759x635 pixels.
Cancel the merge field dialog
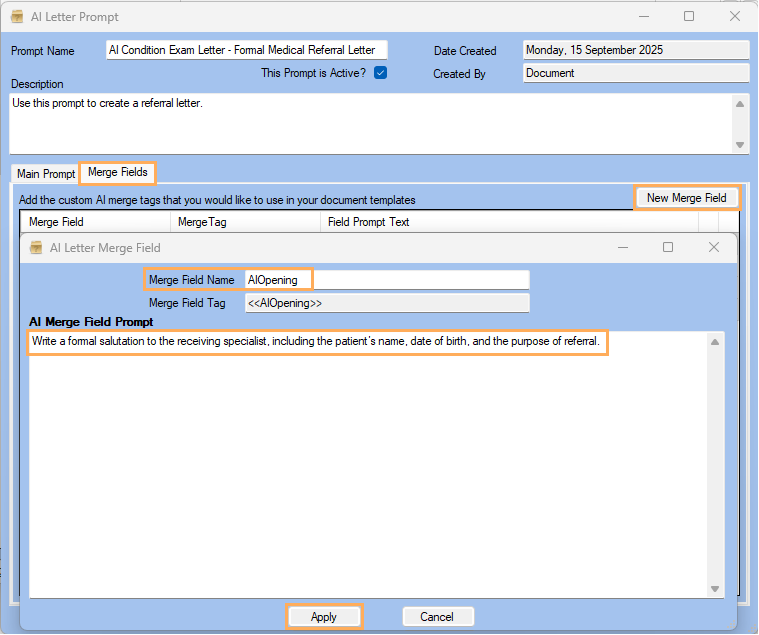coord(437,617)
